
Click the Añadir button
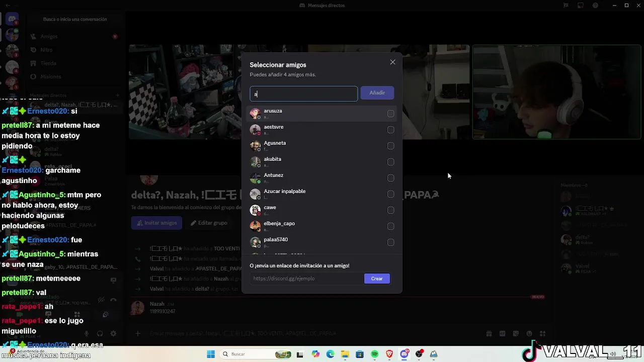point(377,93)
